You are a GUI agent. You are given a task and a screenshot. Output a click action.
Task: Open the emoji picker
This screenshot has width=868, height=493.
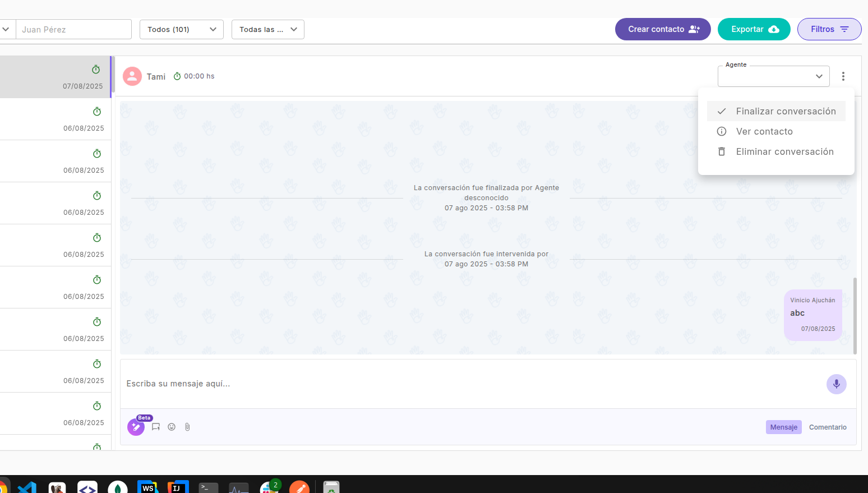click(x=172, y=427)
